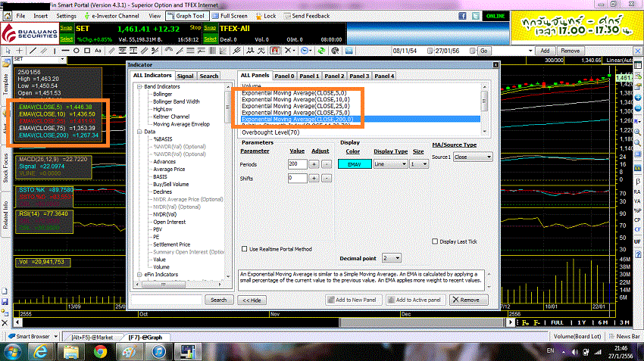Open Chrome from Windows taskbar
Screen dimensions: 644x361
[100, 352]
